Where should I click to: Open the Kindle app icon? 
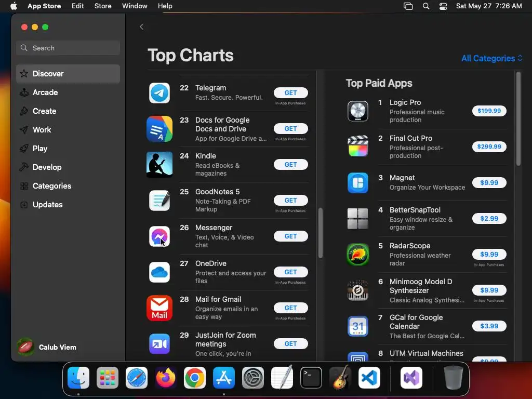159,165
